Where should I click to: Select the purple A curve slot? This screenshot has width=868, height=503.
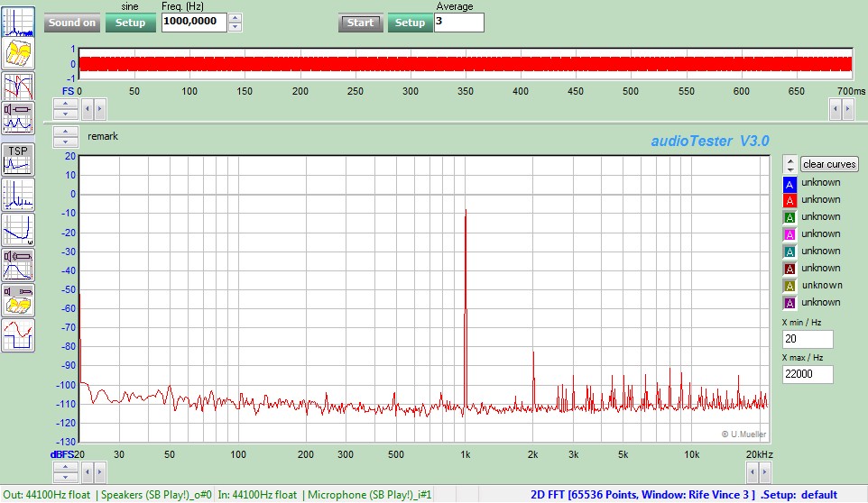(x=790, y=303)
